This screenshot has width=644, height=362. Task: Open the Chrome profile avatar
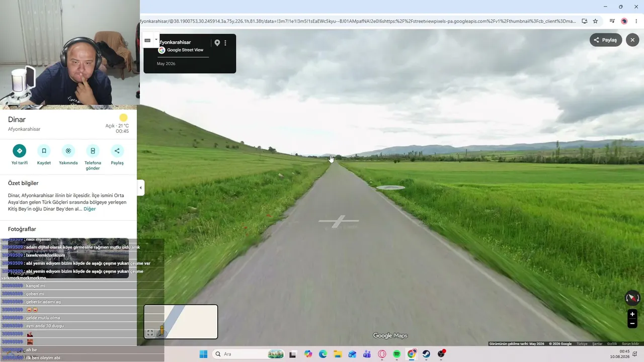pos(624,21)
